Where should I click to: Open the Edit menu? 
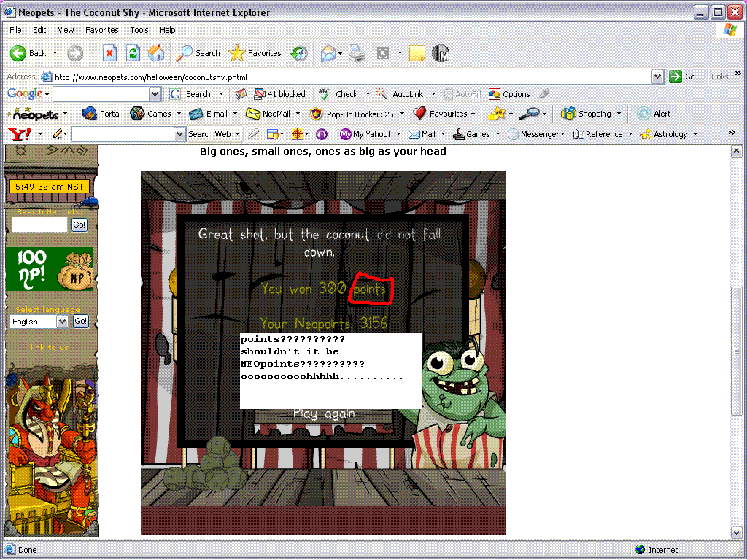[x=39, y=30]
